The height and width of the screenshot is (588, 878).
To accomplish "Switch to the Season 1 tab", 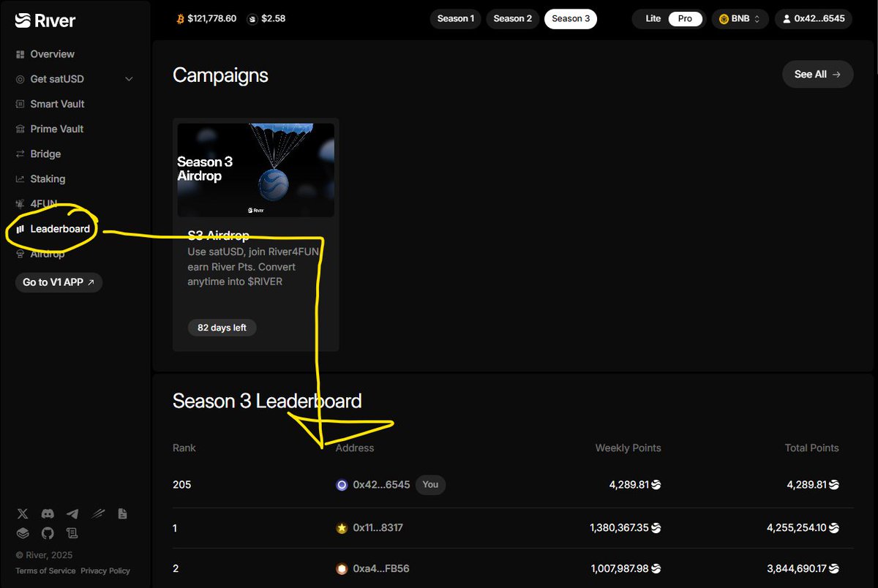I will click(x=455, y=19).
